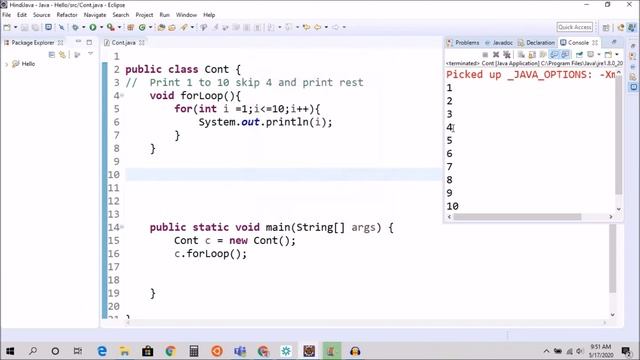Toggle Link with Editor in Package Explorer
This screenshot has height=360, width=640.
point(62,54)
